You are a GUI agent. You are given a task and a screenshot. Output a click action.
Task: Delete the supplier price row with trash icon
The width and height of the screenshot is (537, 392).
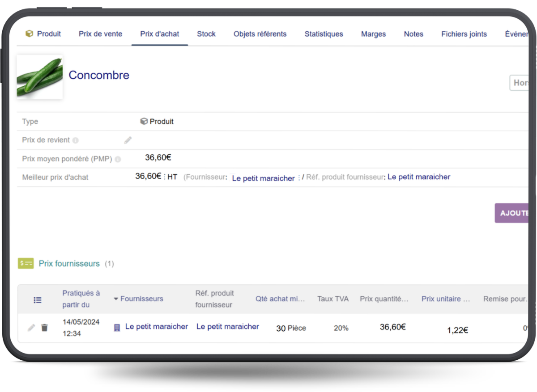click(44, 328)
